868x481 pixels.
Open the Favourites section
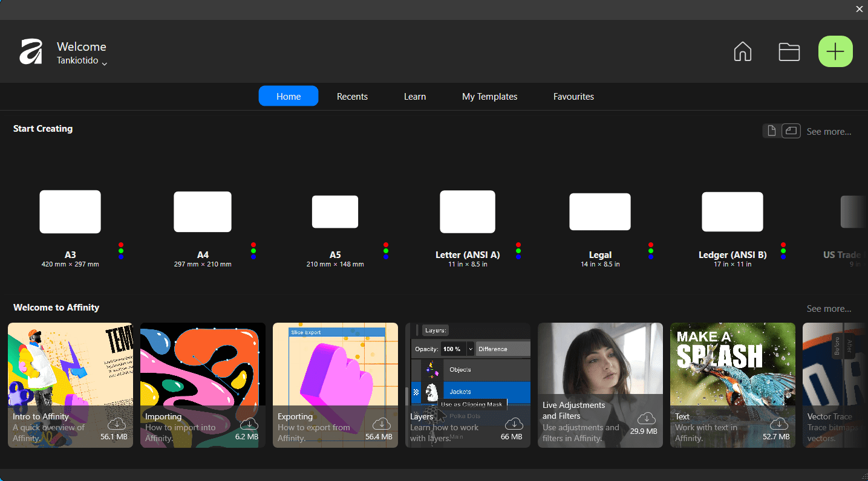[573, 97]
